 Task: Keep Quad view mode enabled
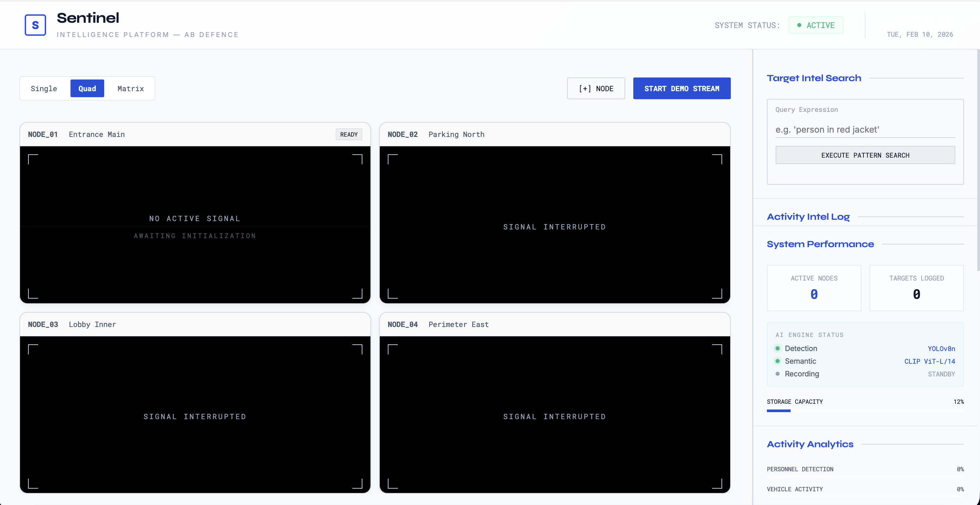[87, 88]
